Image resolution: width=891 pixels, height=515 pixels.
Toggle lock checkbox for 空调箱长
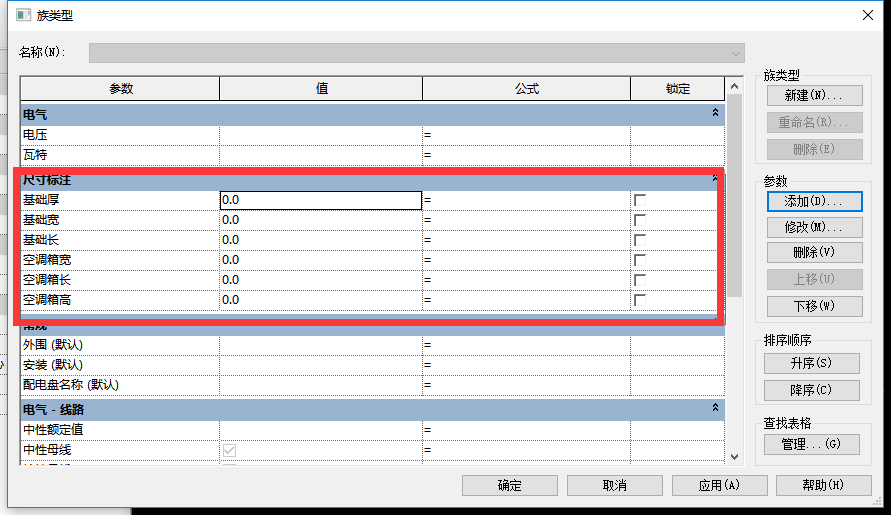click(640, 280)
